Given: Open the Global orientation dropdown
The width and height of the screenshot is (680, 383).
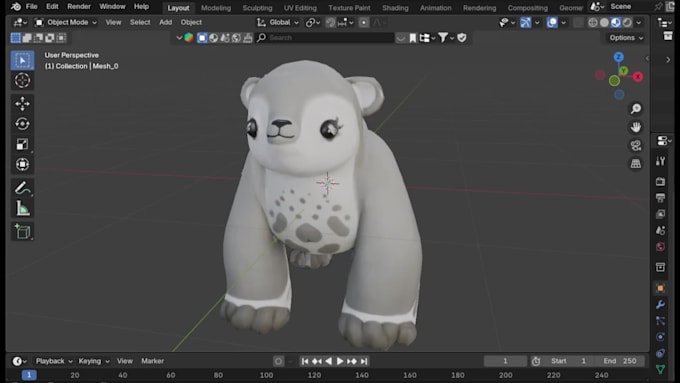Looking at the screenshot, I should coord(278,22).
